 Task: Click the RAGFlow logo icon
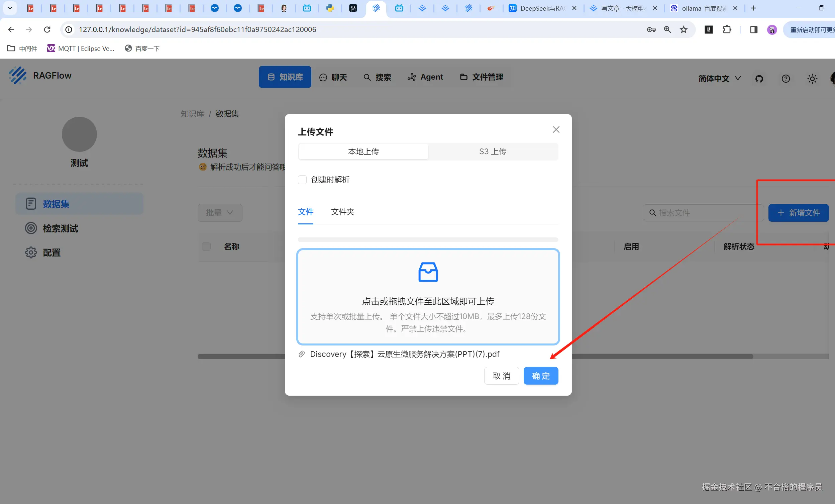18,75
